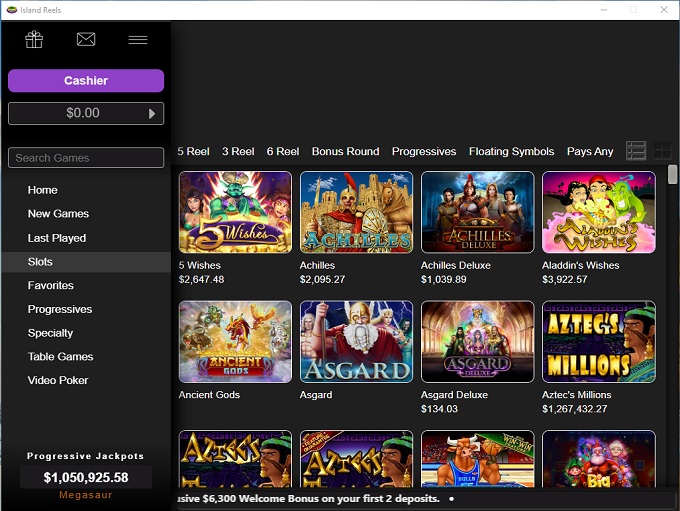Click the $1,267,432.27 jackpot amount
680x511 pixels.
pyautogui.click(x=575, y=409)
